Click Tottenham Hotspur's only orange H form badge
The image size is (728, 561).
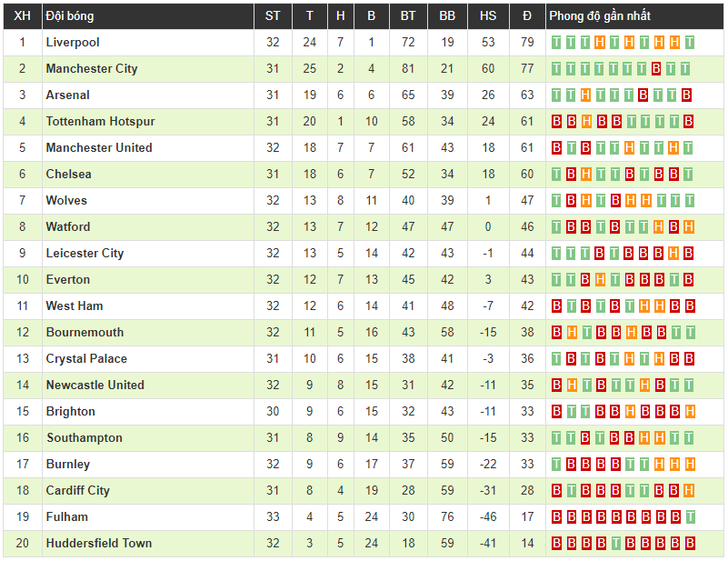[x=586, y=122]
